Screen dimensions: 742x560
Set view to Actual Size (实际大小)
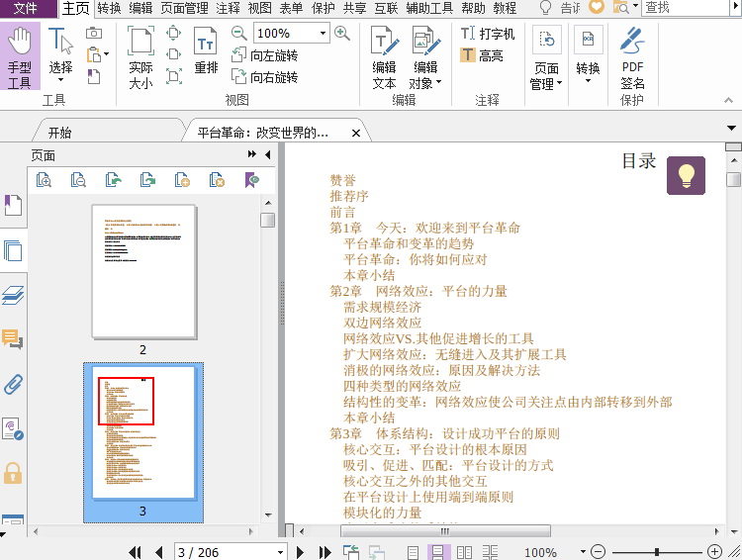[x=140, y=57]
